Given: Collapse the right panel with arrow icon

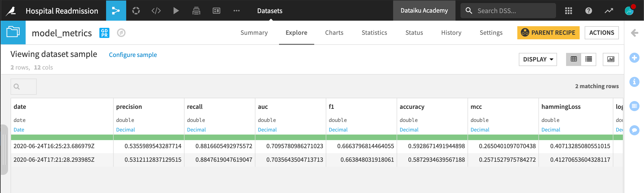Looking at the screenshot, I should [634, 33].
